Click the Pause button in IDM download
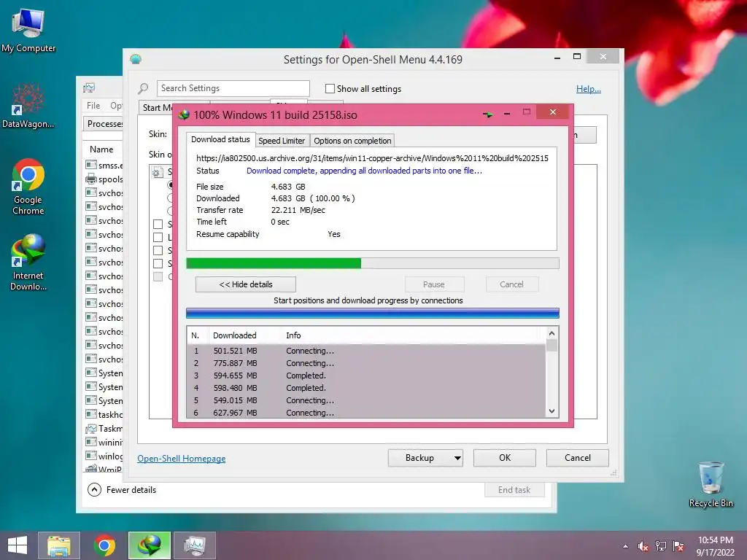 click(434, 284)
